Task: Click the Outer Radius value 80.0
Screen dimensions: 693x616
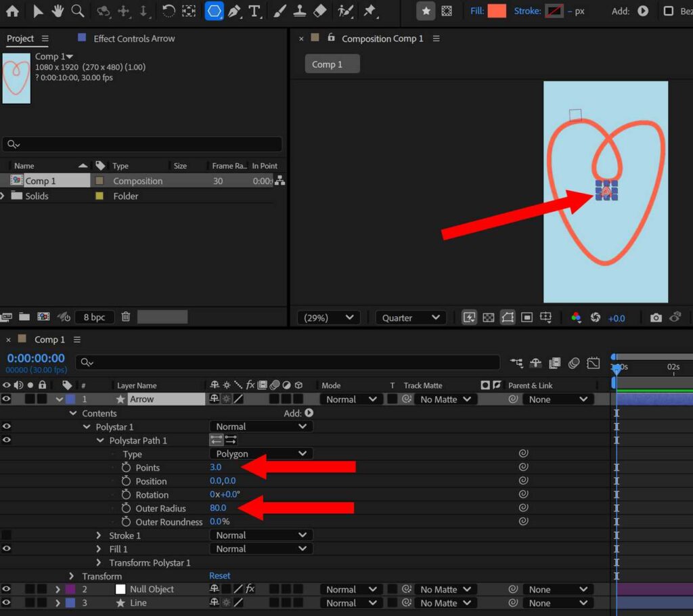Action: (x=218, y=508)
